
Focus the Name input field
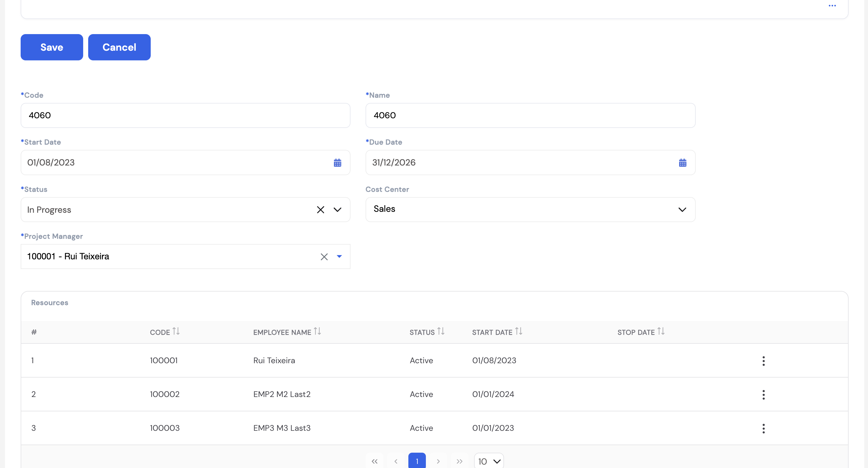click(x=530, y=115)
